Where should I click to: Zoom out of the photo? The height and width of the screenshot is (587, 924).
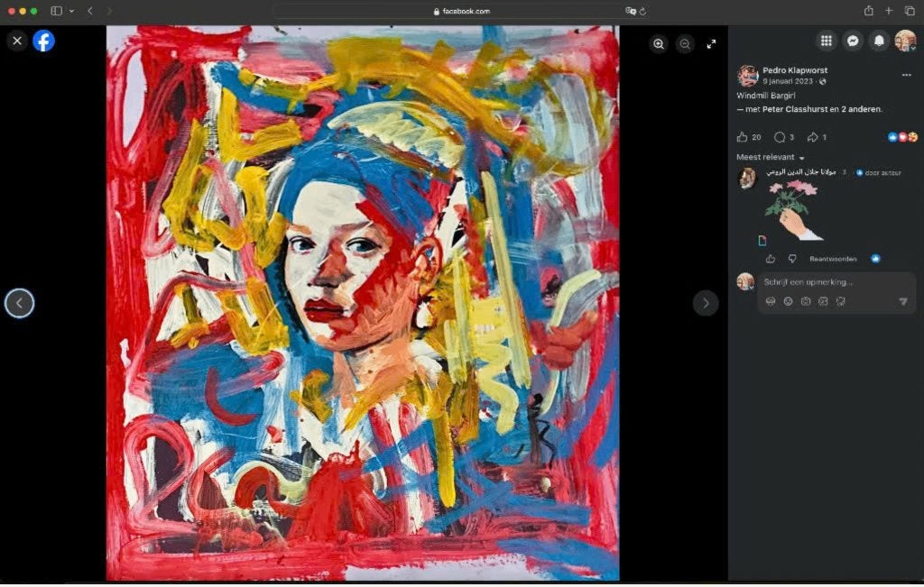point(685,43)
